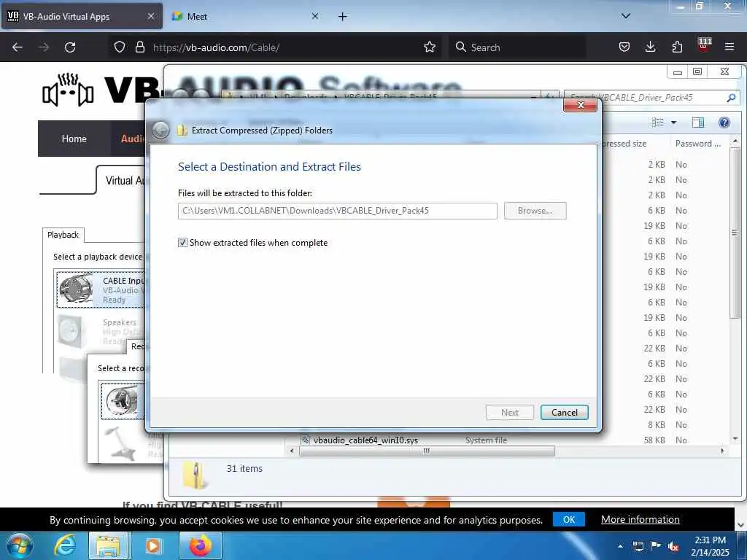Screen dimensions: 747x560
Task: Click the Next button in Extract dialog
Action: (510, 413)
